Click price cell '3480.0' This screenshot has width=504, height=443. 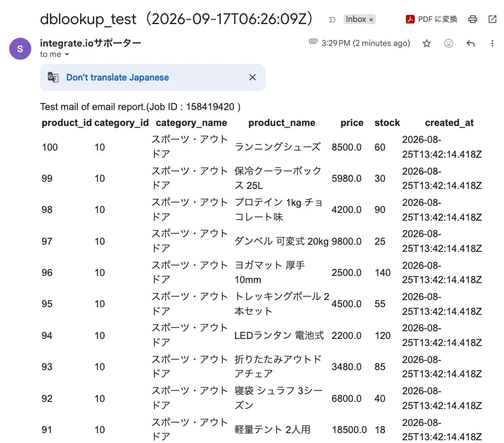[x=346, y=366]
